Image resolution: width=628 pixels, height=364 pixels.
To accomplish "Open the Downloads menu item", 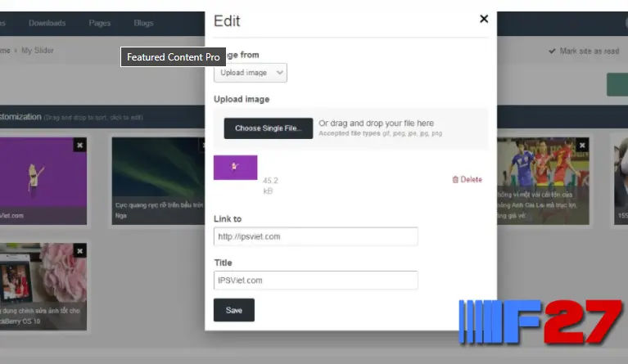I will (x=47, y=23).
